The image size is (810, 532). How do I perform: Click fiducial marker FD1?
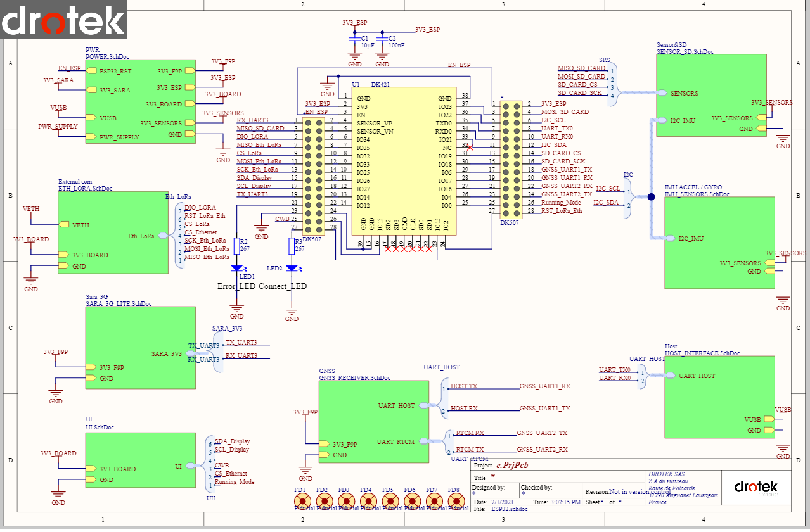pos(300,502)
